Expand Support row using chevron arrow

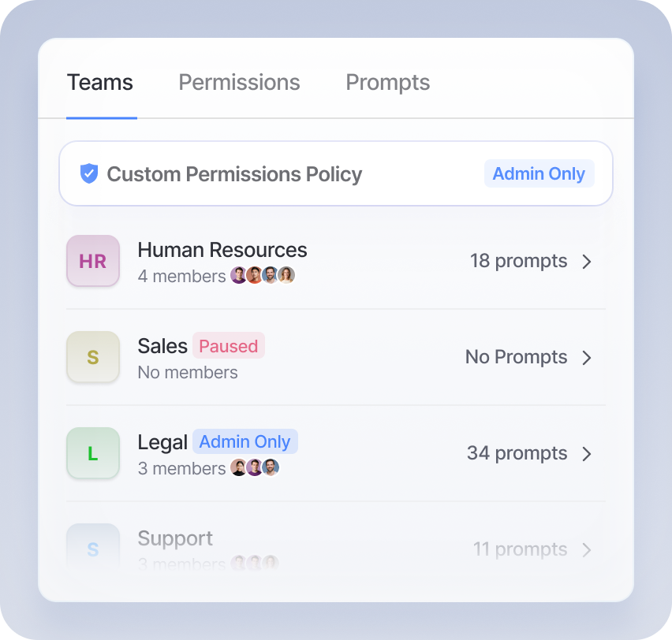(587, 550)
